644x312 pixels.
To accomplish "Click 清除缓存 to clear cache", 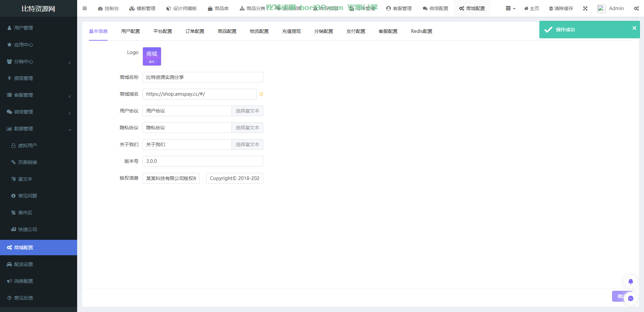I will (561, 8).
